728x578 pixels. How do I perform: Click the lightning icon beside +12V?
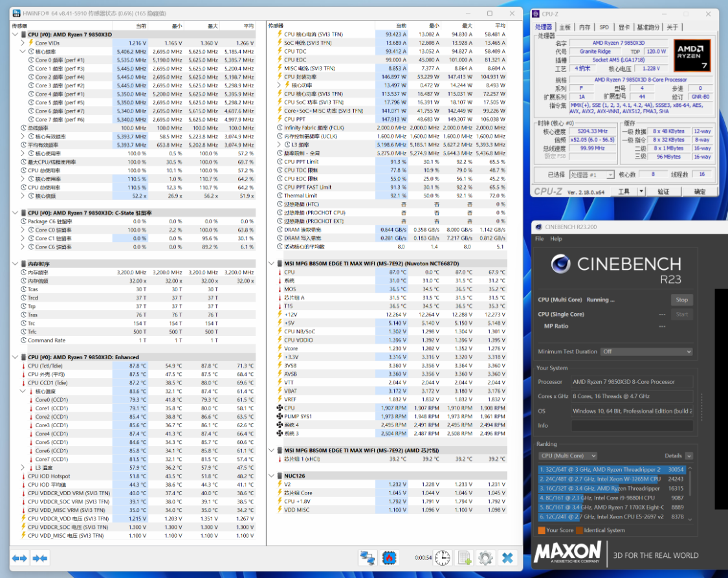tap(280, 315)
